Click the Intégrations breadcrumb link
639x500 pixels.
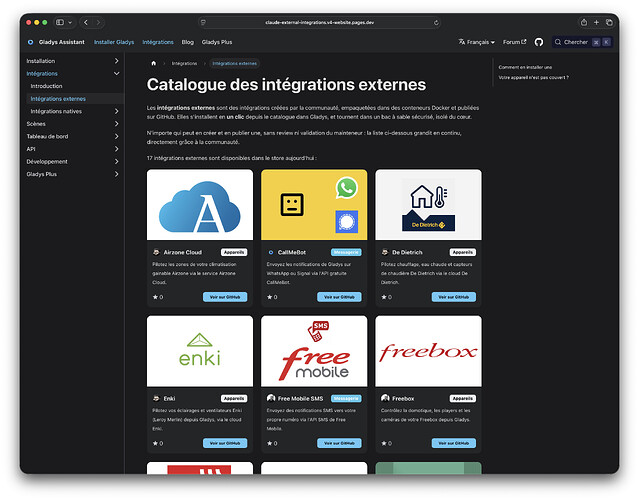coord(184,64)
